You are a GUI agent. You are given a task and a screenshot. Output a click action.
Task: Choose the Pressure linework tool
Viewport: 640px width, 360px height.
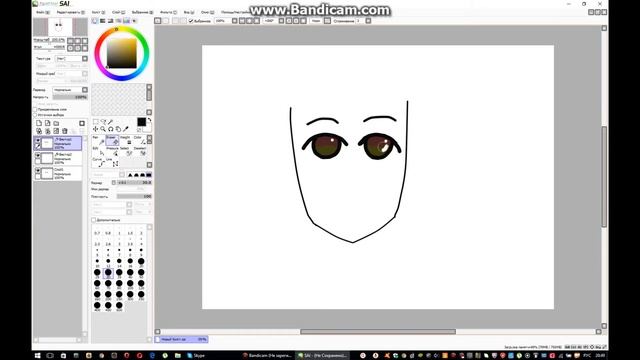(112, 151)
